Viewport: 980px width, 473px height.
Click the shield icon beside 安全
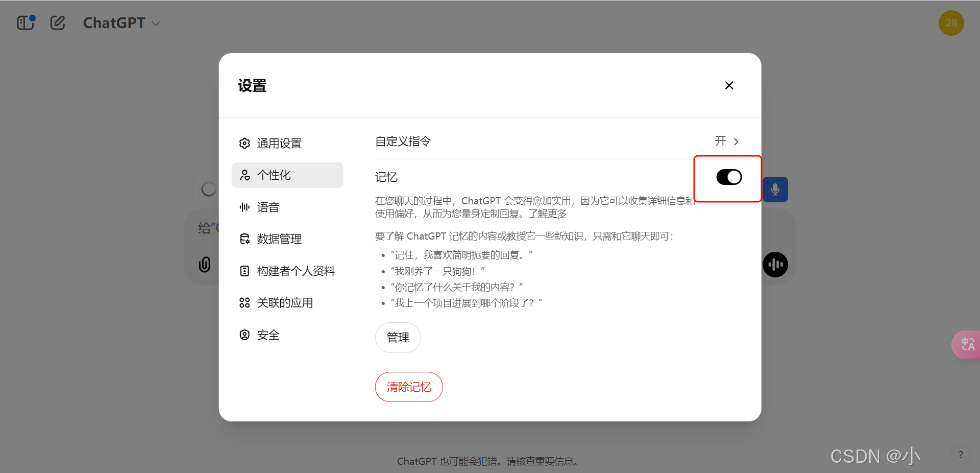(x=244, y=335)
